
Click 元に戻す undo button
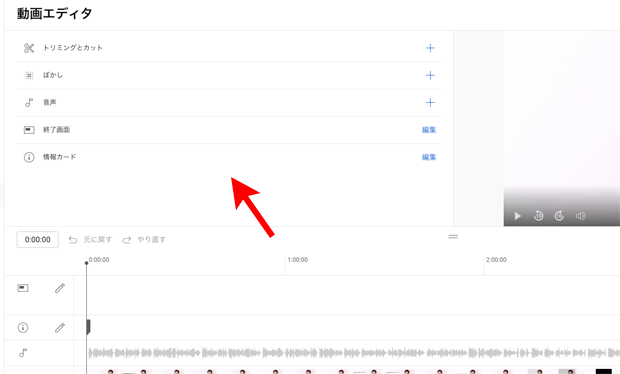(90, 240)
